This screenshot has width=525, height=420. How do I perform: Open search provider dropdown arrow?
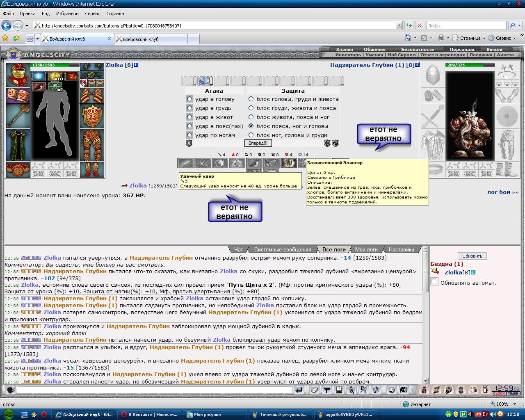(520, 25)
